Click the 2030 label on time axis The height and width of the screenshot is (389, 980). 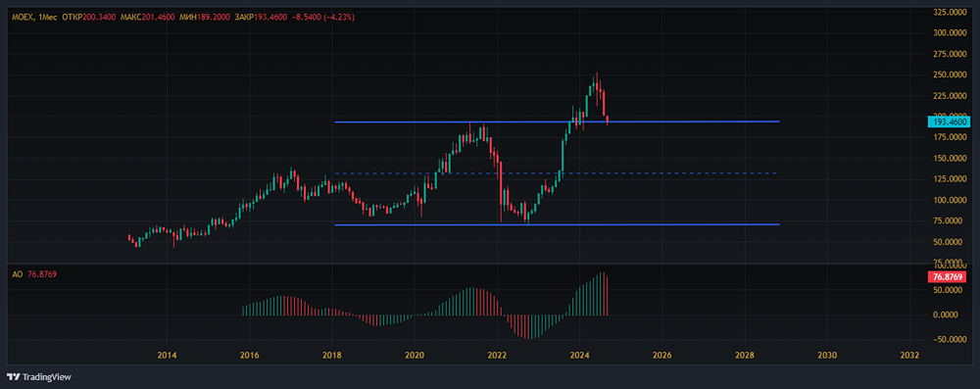tap(827, 356)
